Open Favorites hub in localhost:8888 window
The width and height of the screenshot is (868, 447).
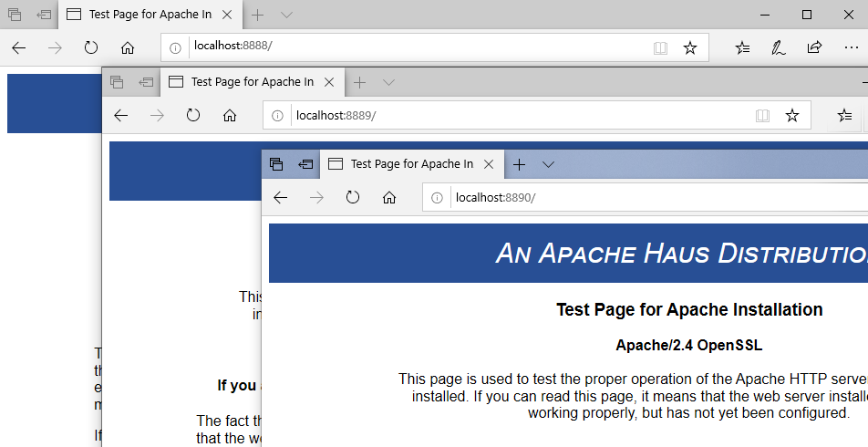pyautogui.click(x=742, y=48)
